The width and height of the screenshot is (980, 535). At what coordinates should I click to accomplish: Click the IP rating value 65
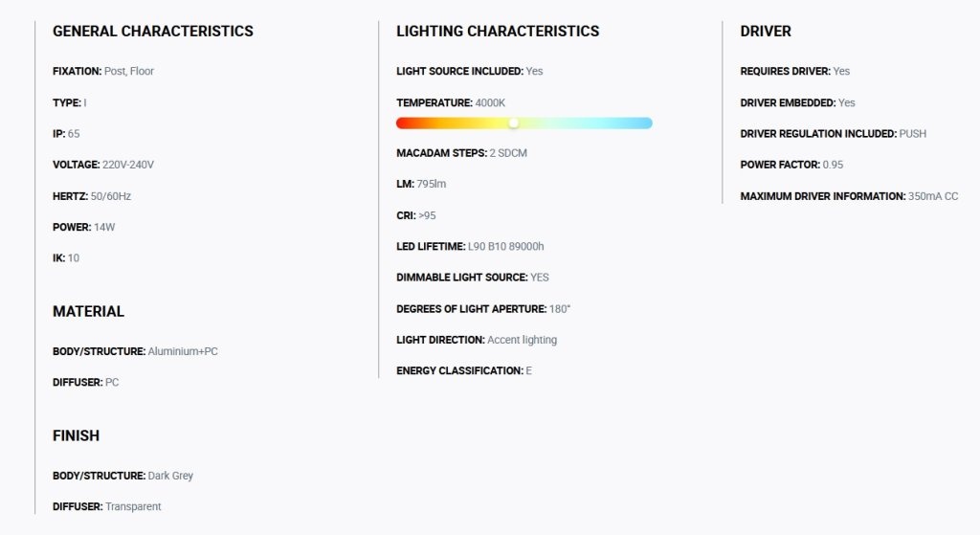[73, 134]
